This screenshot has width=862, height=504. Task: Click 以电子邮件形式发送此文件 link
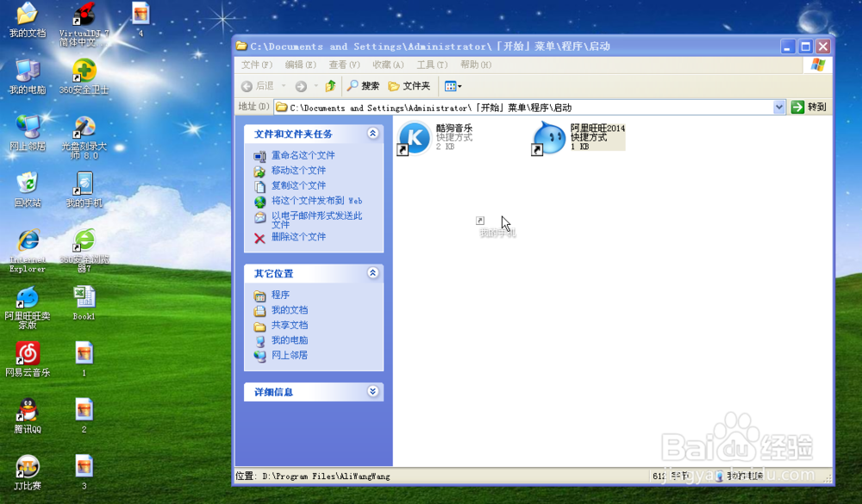[x=316, y=220]
